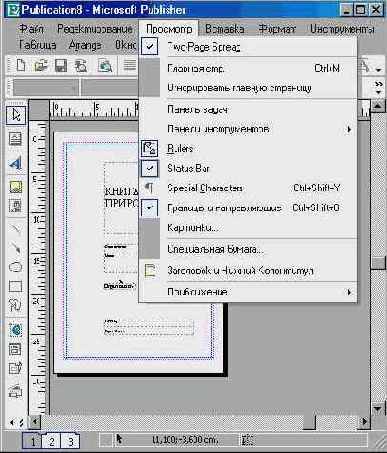
Task: Choose Игнорировать главную страницу entry
Action: pyautogui.click(x=248, y=88)
